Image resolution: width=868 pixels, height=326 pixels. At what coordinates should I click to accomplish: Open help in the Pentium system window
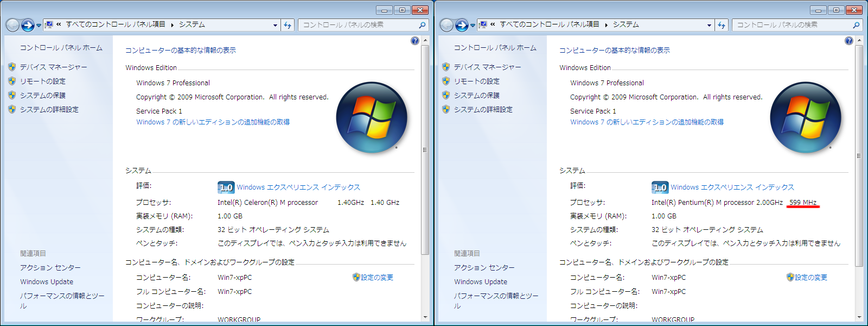pos(849,41)
